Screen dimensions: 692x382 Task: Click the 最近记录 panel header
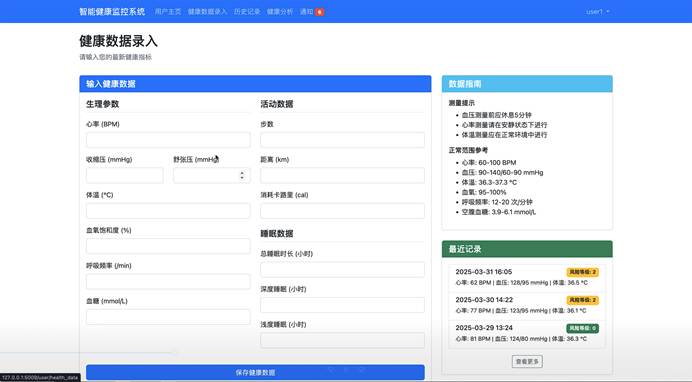coord(527,249)
